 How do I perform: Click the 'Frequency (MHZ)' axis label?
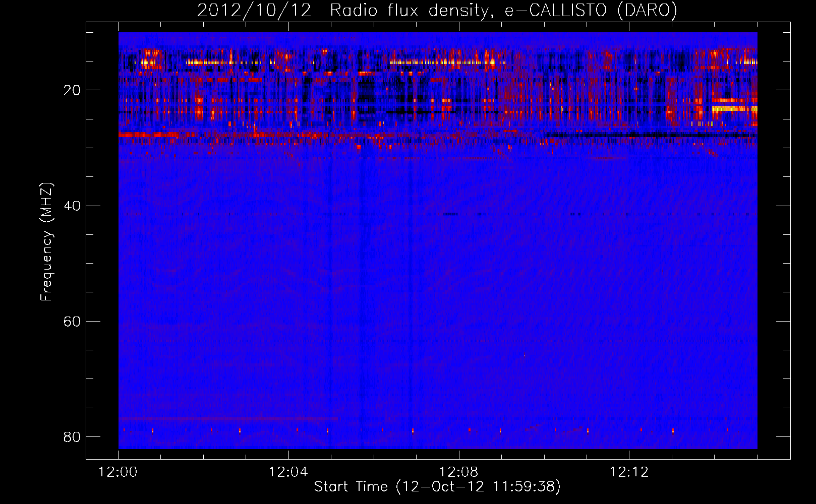coord(46,242)
